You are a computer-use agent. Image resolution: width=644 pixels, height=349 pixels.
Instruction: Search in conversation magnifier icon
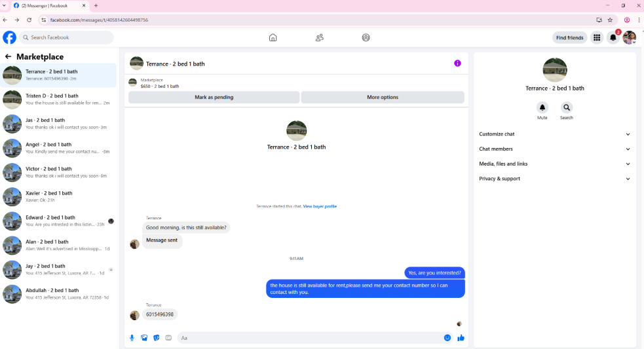pos(567,107)
